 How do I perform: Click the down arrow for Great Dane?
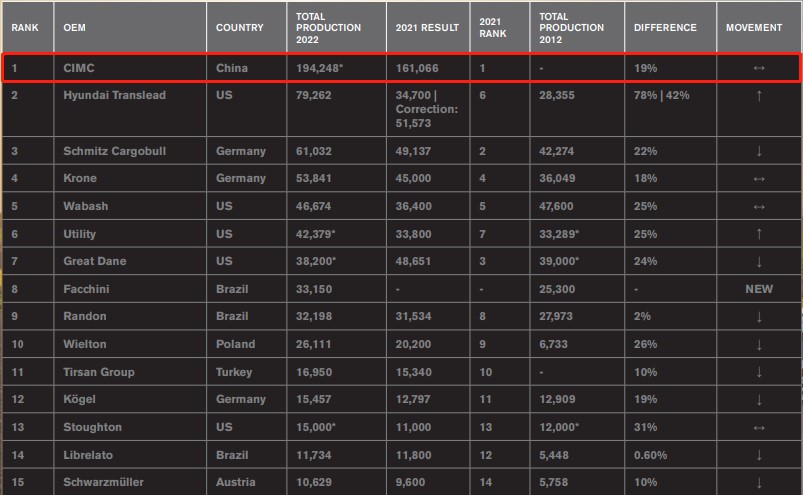(759, 261)
